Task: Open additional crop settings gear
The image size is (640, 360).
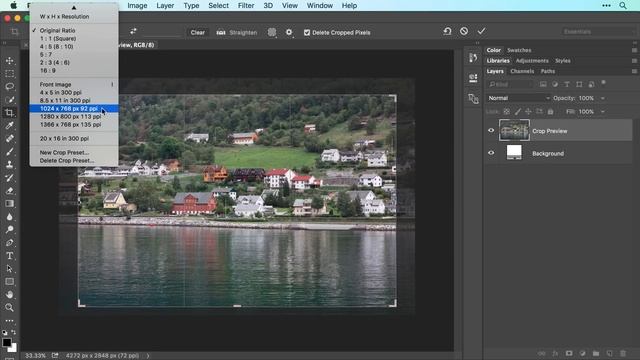Action: pyautogui.click(x=289, y=32)
